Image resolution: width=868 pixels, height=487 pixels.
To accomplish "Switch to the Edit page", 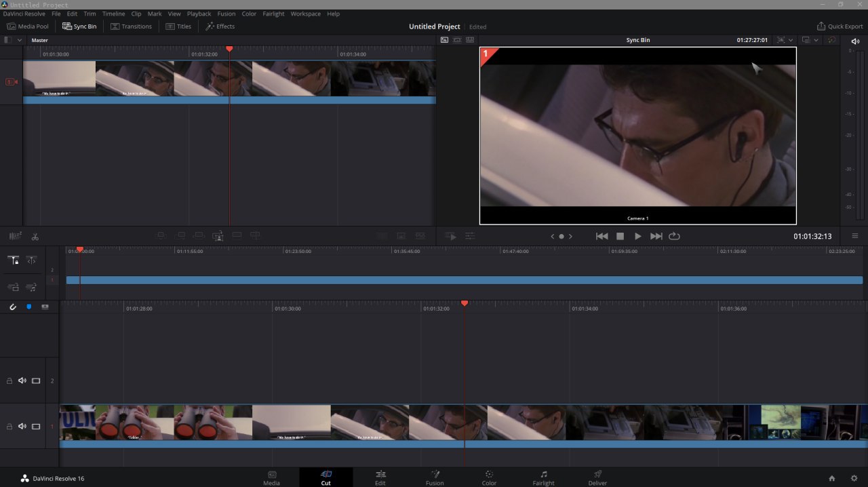I will (x=380, y=478).
